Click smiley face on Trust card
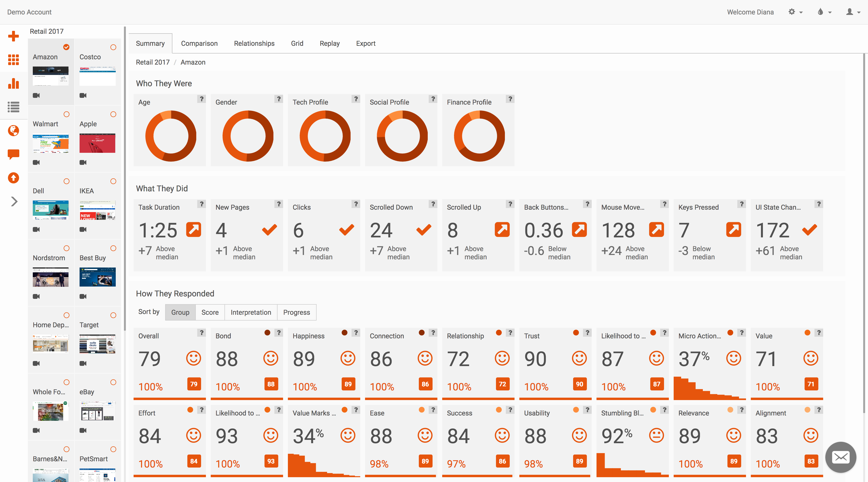 [579, 358]
